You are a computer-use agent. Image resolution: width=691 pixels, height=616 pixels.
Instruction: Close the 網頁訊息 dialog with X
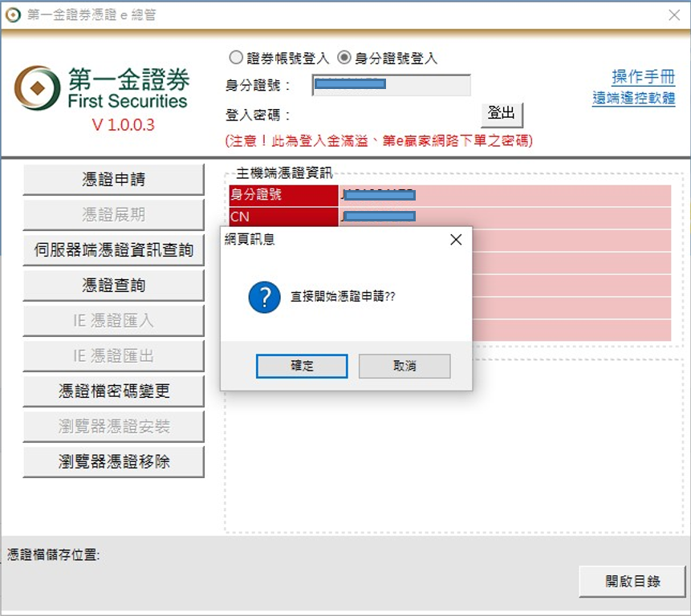(456, 240)
